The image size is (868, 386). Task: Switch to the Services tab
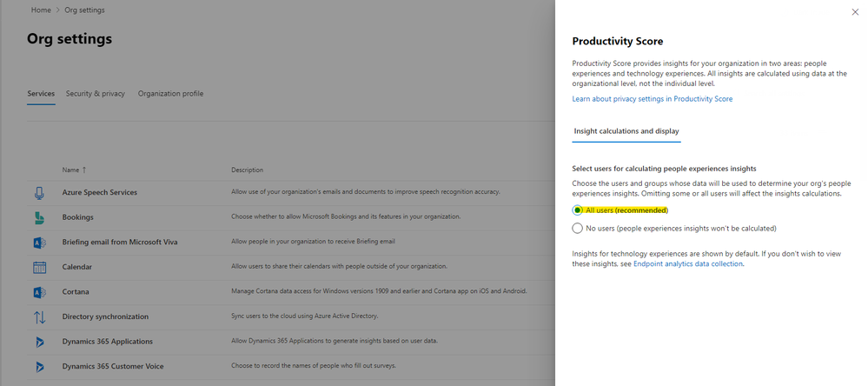41,94
